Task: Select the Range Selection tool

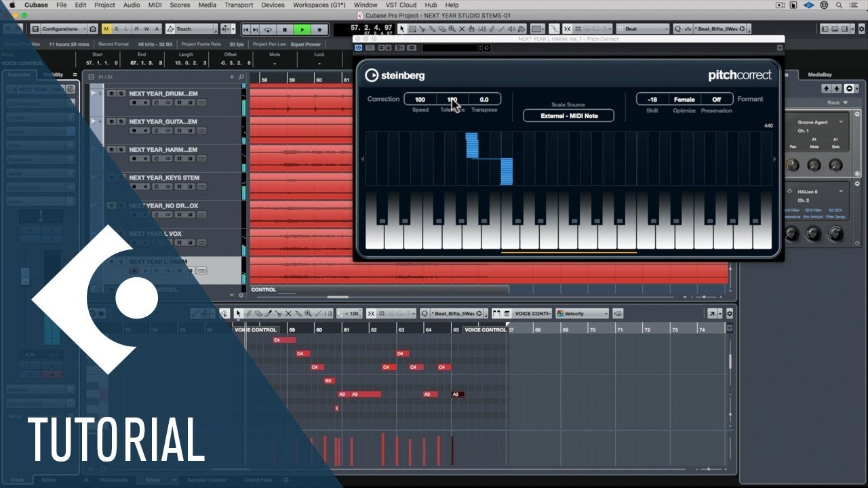Action: coord(412,29)
